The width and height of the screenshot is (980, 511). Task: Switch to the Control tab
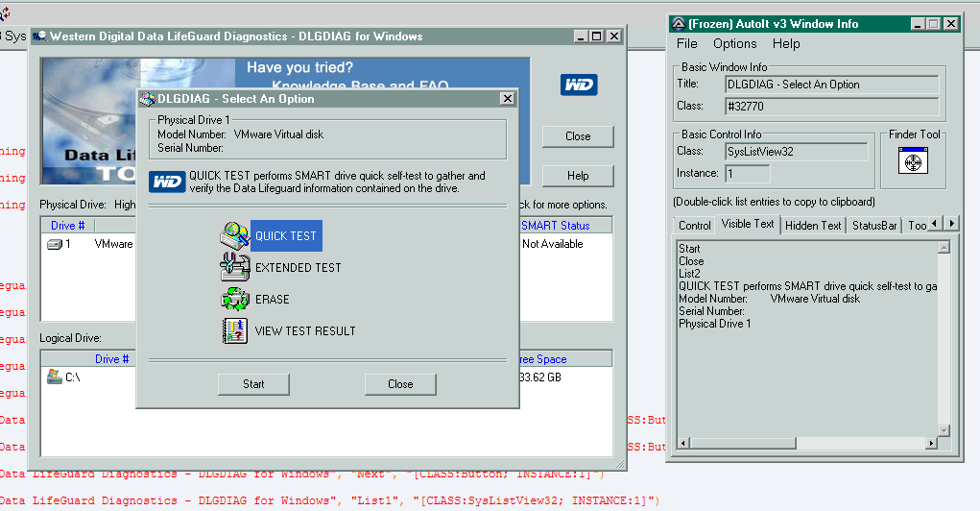[694, 226]
